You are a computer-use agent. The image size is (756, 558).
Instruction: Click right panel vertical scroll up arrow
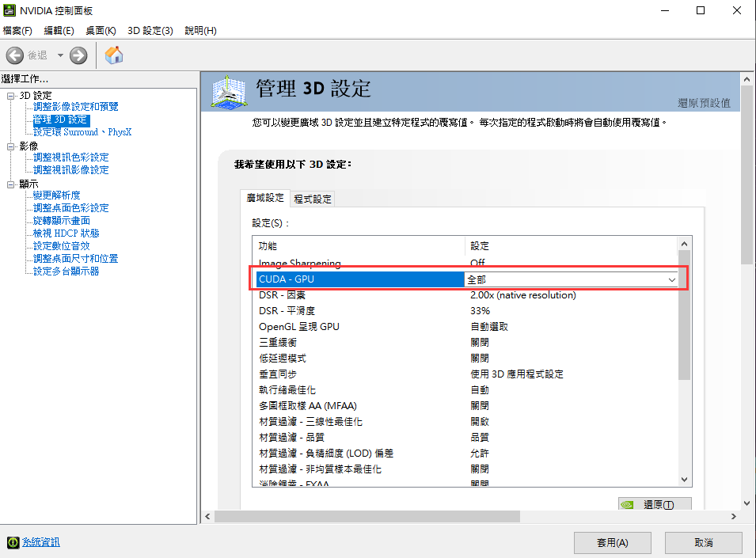[747, 79]
